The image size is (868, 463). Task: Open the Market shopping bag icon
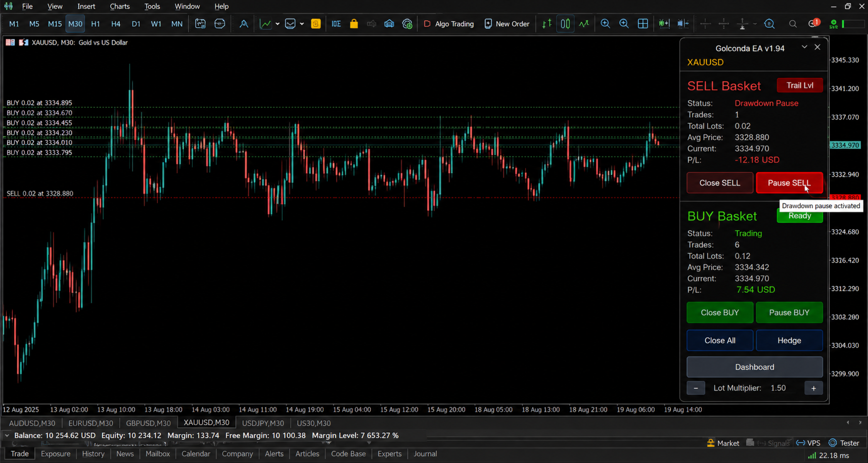pos(354,24)
